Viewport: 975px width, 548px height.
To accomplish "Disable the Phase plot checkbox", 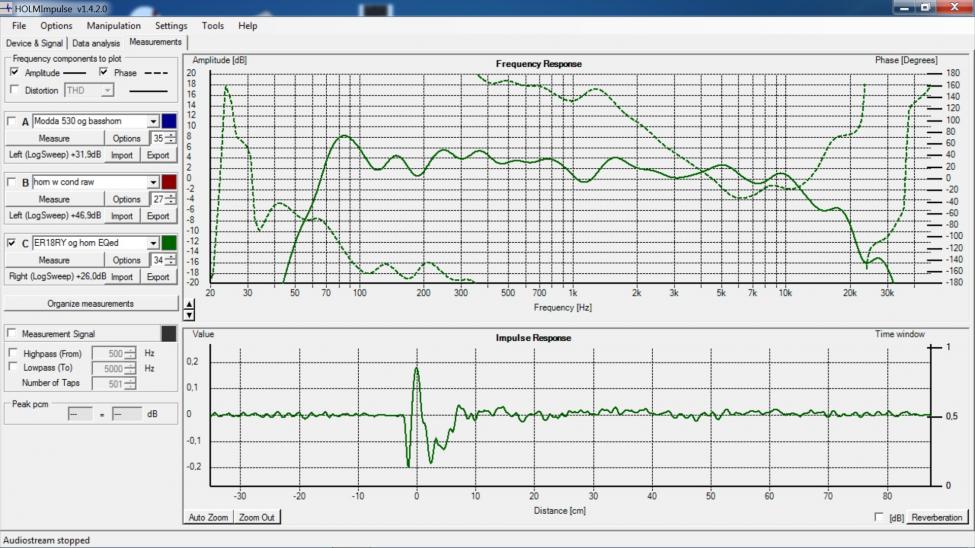I will [x=103, y=73].
